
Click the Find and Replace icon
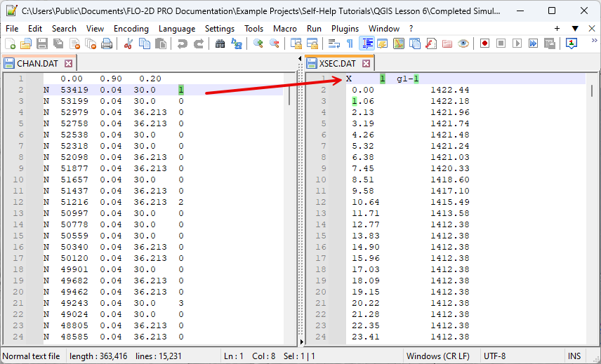pos(237,43)
